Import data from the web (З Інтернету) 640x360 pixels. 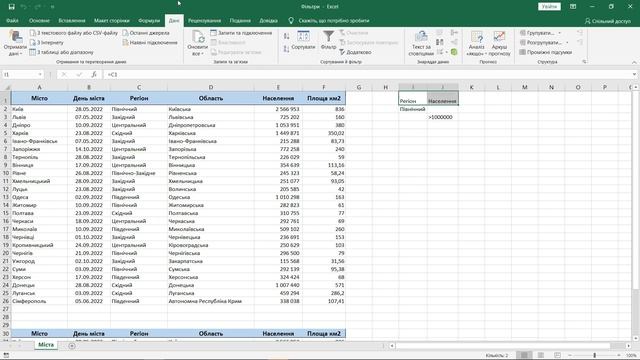pyautogui.click(x=47, y=42)
